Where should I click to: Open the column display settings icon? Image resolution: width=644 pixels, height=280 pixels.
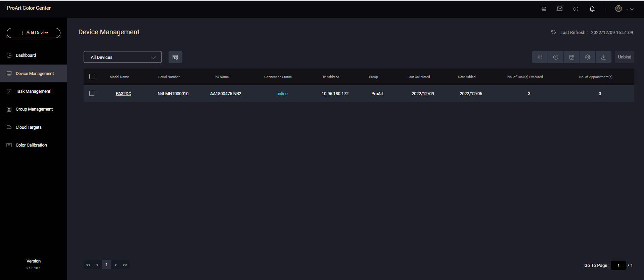coord(175,57)
